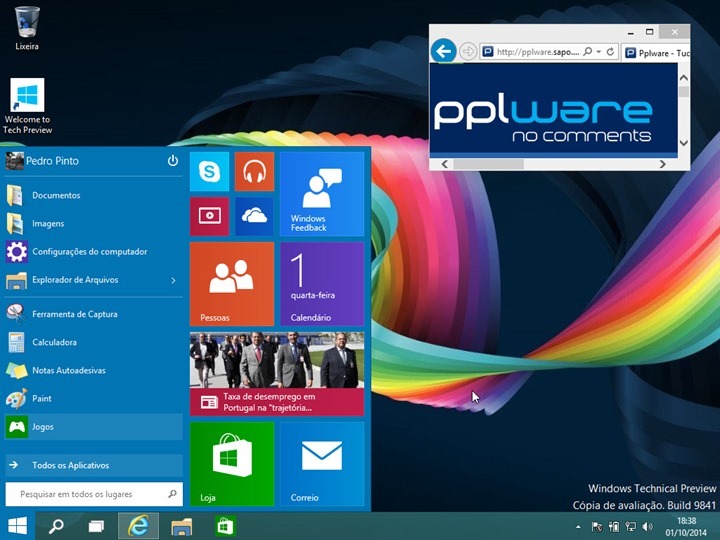This screenshot has height=540, width=720.
Task: Open the Windows Feedback tile
Action: click(322, 194)
